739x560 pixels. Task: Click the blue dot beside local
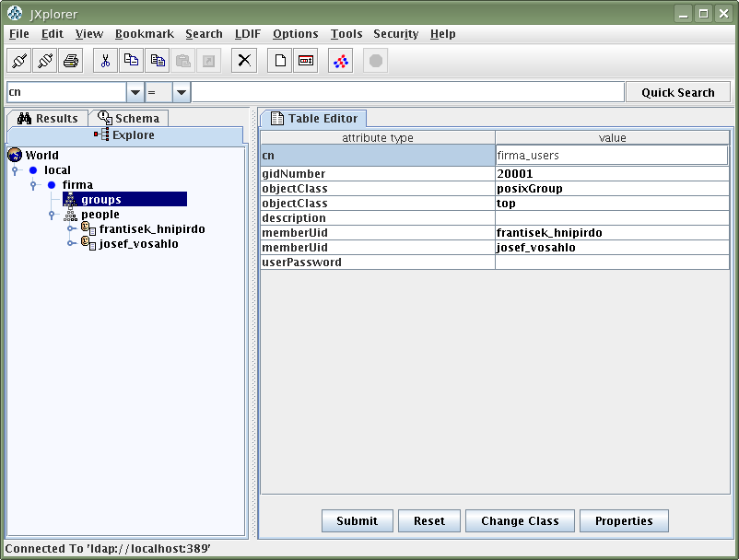[33, 170]
